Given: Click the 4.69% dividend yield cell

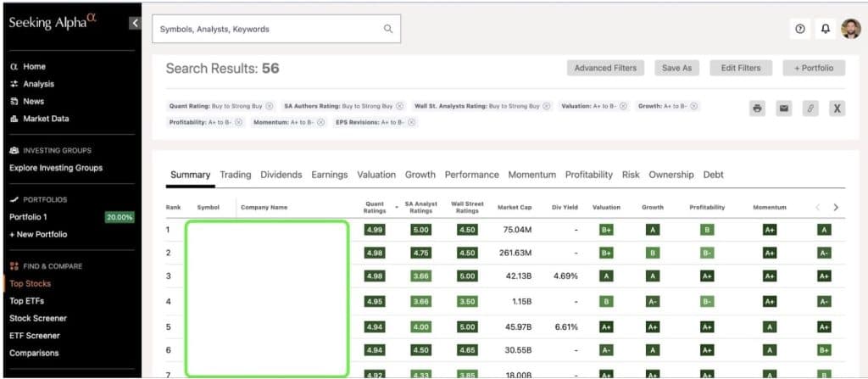Looking at the screenshot, I should pos(565,276).
